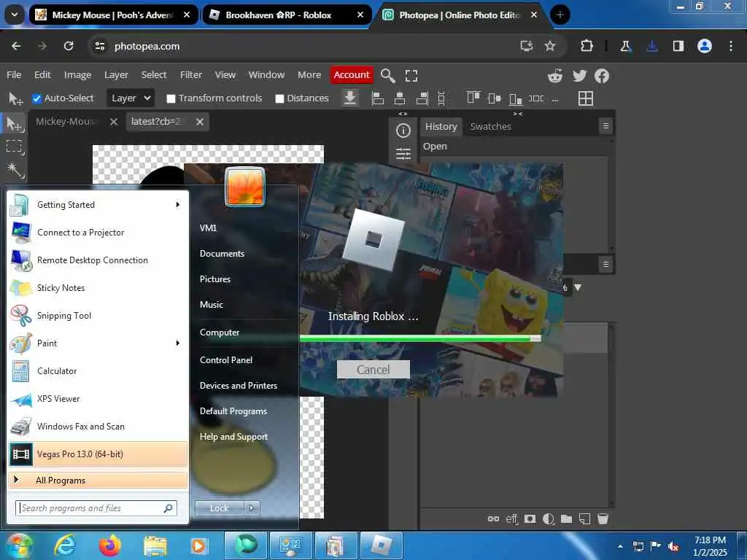Cancel the Roblox installation
This screenshot has height=560, width=747.
pos(373,370)
